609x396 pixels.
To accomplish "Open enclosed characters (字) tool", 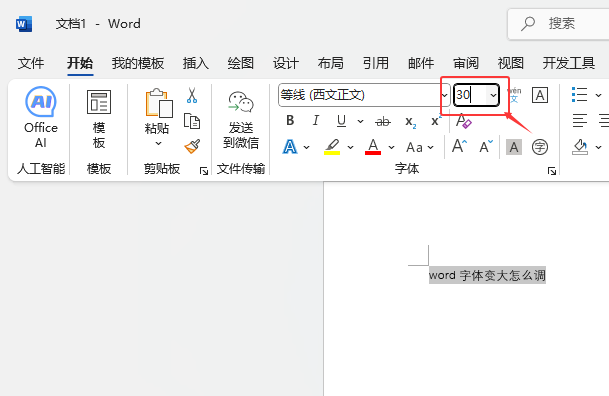I will (540, 147).
